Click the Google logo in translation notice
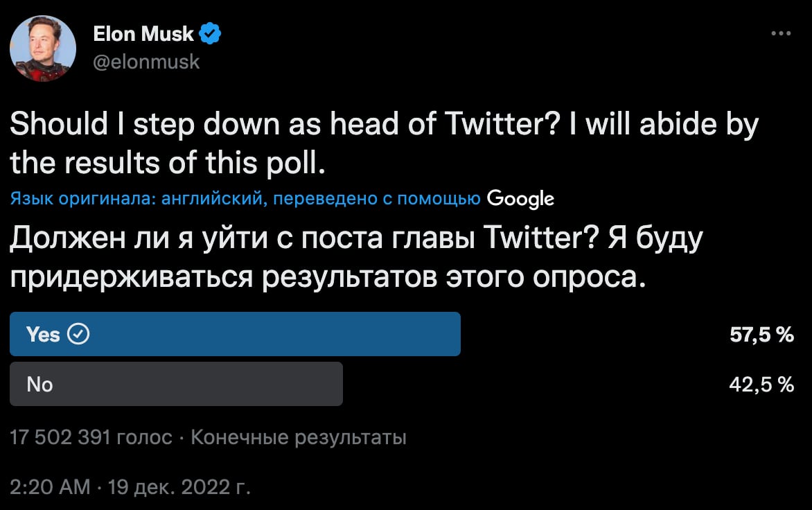 point(520,200)
